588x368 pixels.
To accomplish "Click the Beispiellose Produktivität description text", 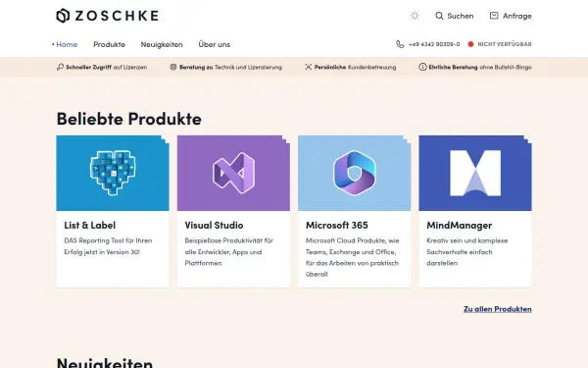I will pyautogui.click(x=228, y=251).
